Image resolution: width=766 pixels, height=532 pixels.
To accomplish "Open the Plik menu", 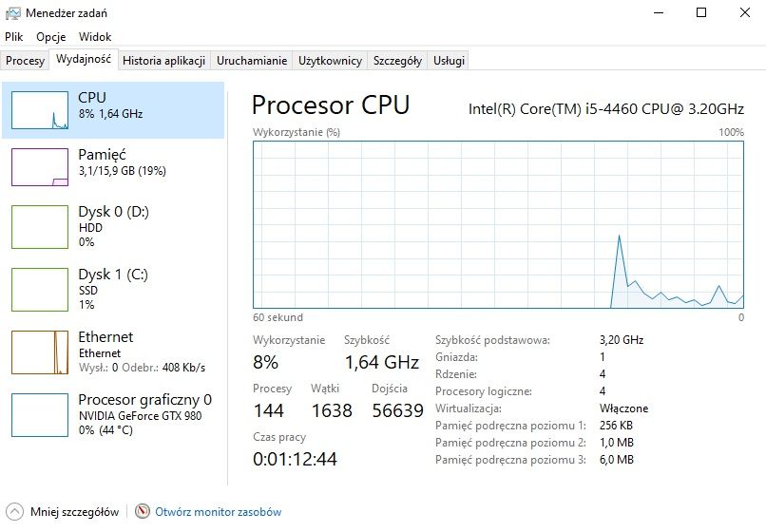I will [x=13, y=36].
